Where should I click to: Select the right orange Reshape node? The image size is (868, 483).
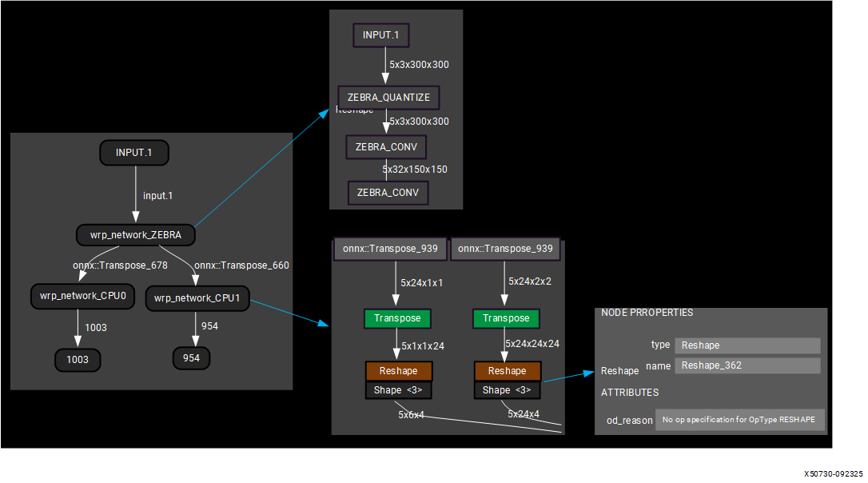coord(507,371)
